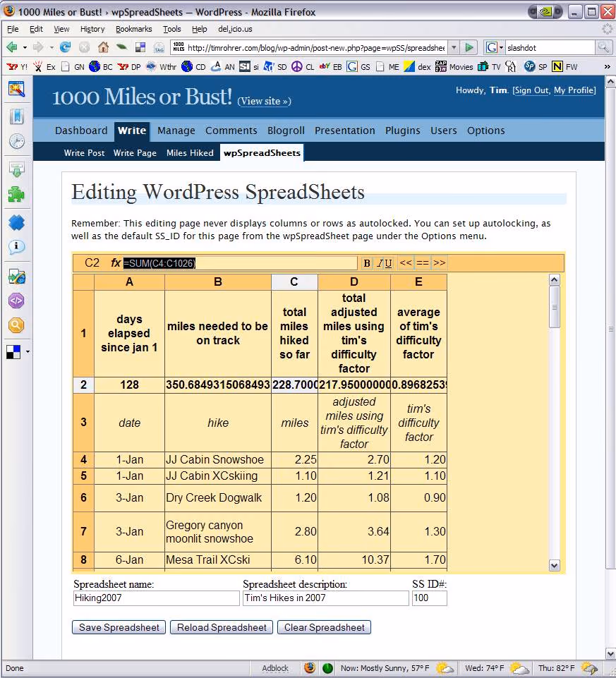Click the Sign Out link
616x678 pixels.
click(x=531, y=90)
